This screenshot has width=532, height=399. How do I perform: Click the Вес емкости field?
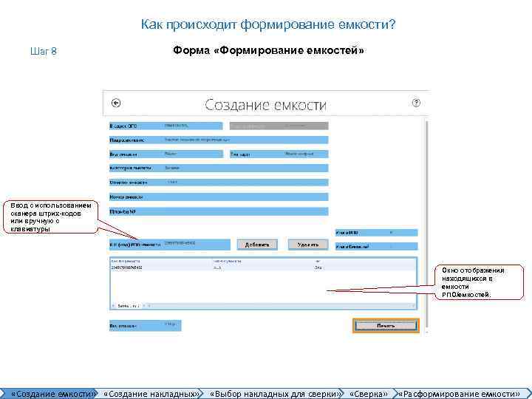pyautogui.click(x=146, y=326)
